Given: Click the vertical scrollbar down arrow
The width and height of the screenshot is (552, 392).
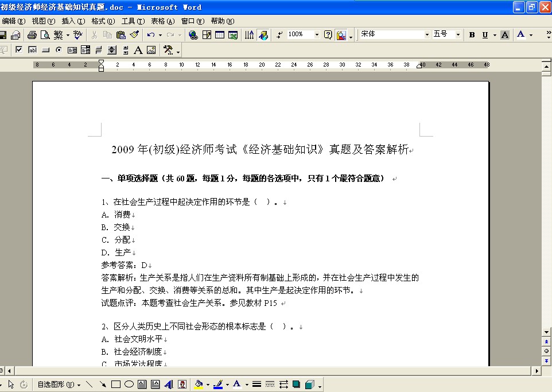Looking at the screenshot, I should pyautogui.click(x=547, y=331).
